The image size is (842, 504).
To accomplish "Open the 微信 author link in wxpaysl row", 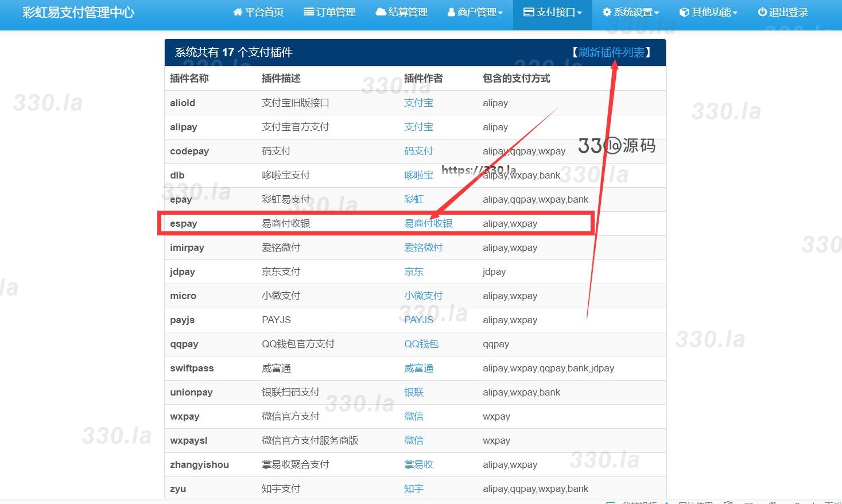I will tap(414, 440).
